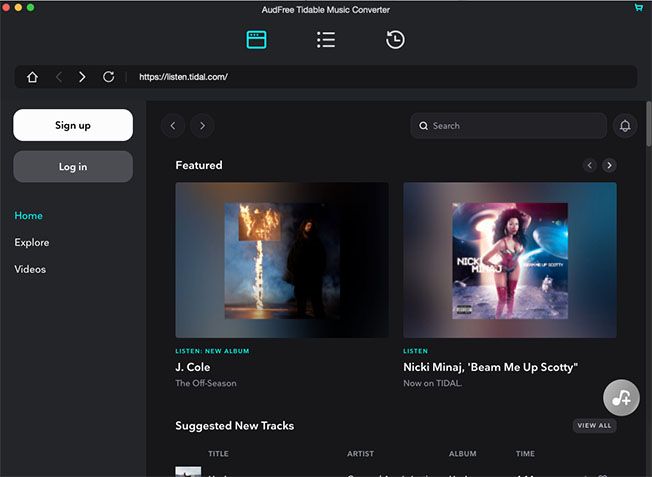Click VIEW ALL for Suggested New Tracks

(594, 425)
